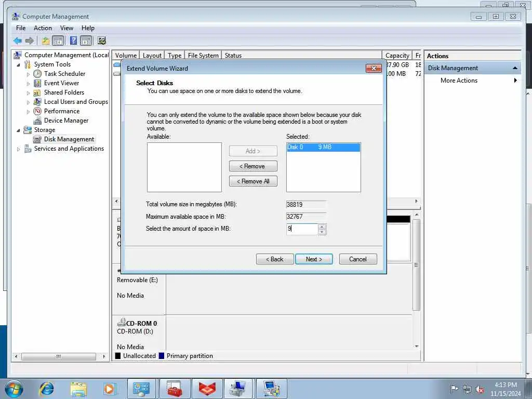
Task: Click the Status column header
Action: click(x=302, y=55)
